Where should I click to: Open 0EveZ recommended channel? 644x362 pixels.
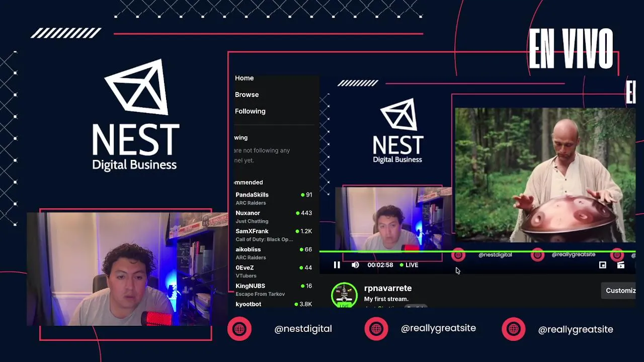[x=274, y=271]
